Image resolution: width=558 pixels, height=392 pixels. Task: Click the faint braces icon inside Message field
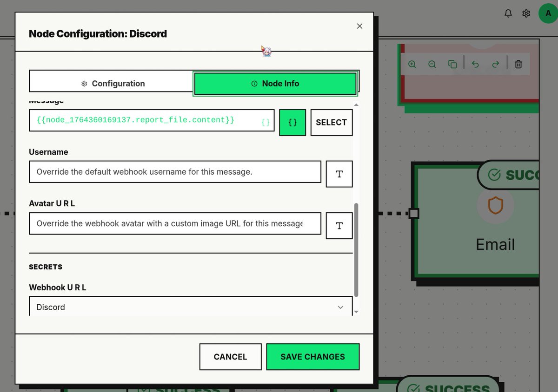point(265,123)
